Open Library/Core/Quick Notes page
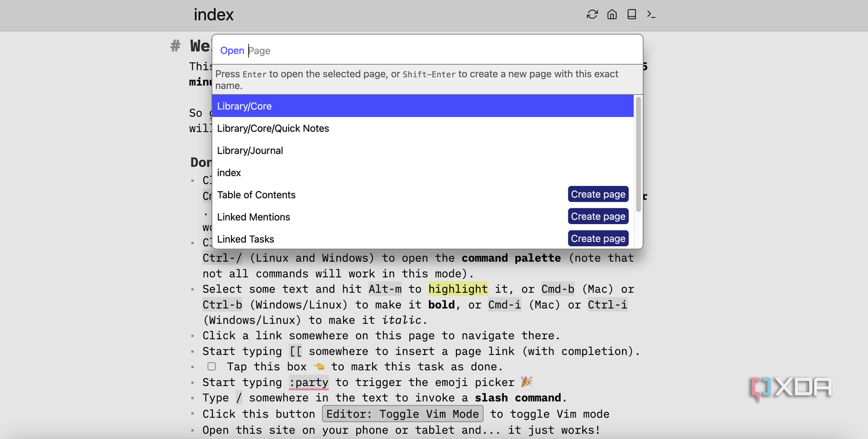 (x=423, y=128)
